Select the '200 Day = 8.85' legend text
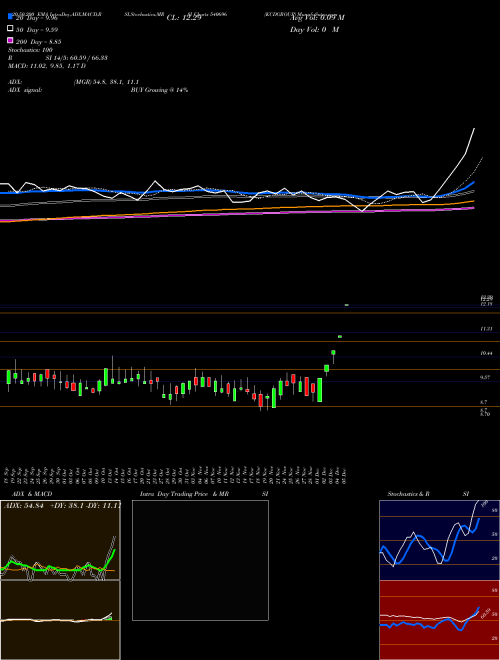 tap(39, 42)
